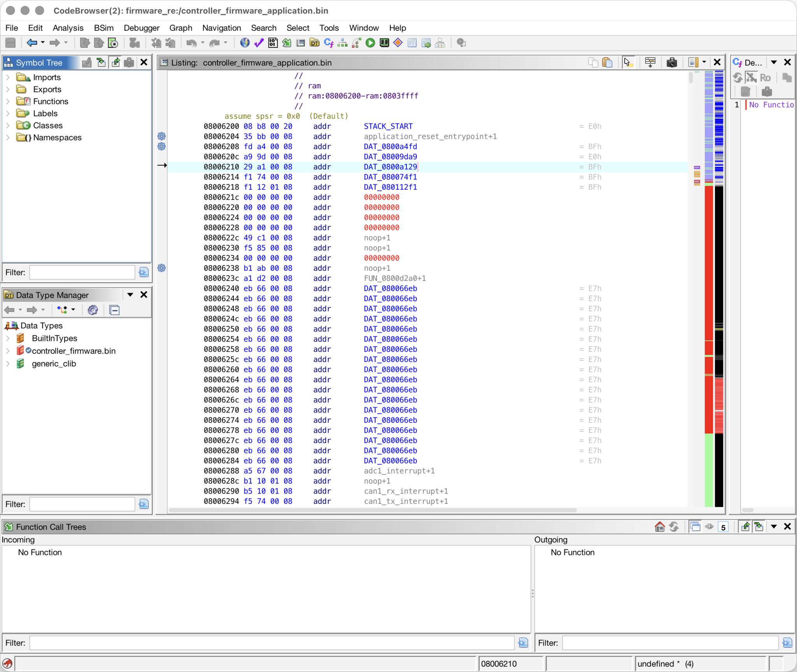Click the green Run script play icon

pyautogui.click(x=370, y=43)
